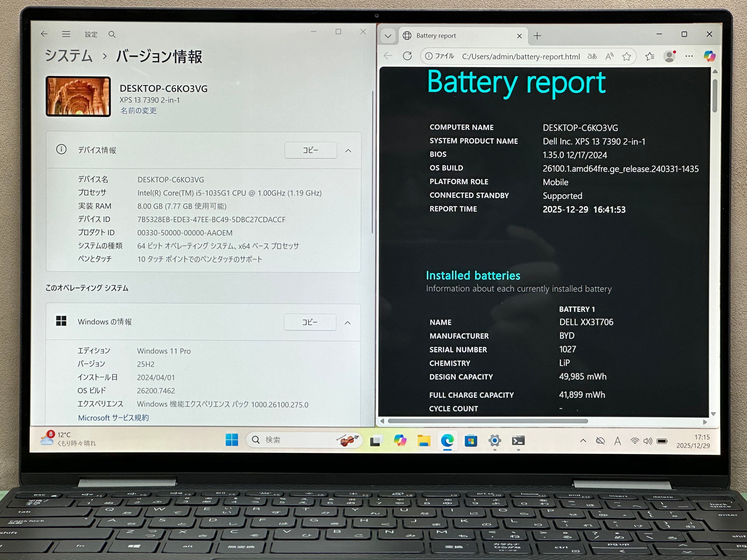Add page to favorites star icon

click(x=626, y=56)
